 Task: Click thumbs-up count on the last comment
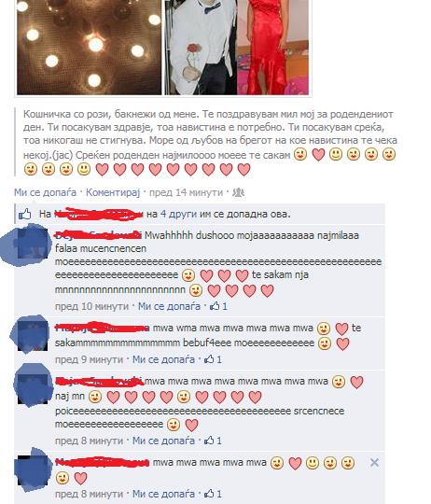213,494
